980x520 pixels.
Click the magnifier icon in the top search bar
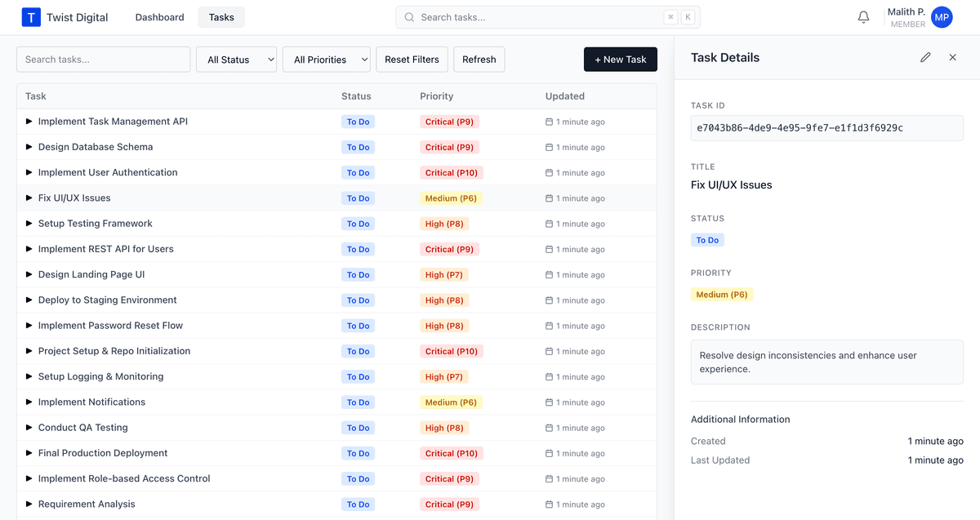click(x=408, y=16)
